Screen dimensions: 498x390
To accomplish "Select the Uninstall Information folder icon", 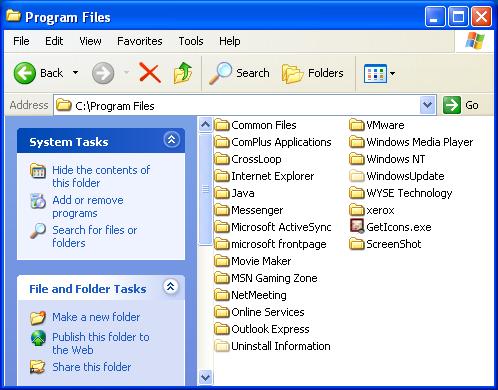I will pos(222,346).
